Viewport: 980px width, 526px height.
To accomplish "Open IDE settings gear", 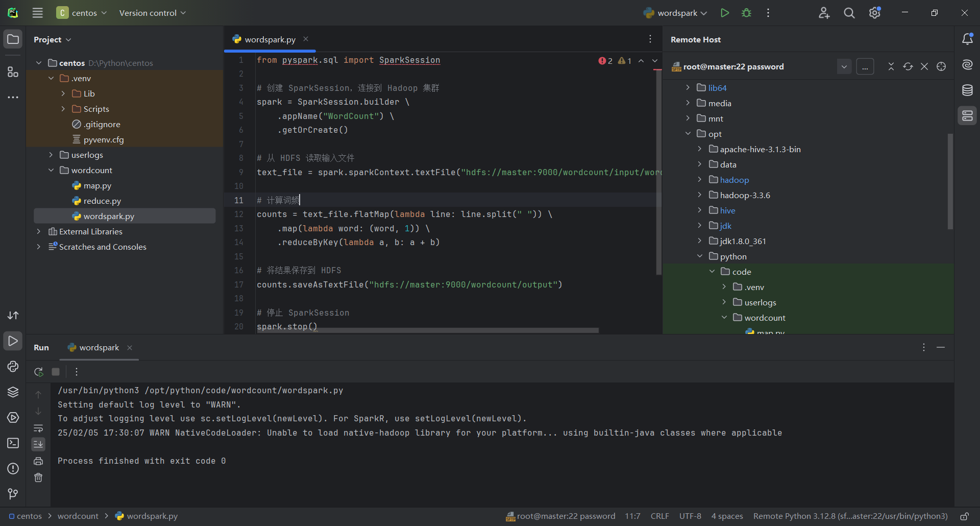I will (875, 13).
